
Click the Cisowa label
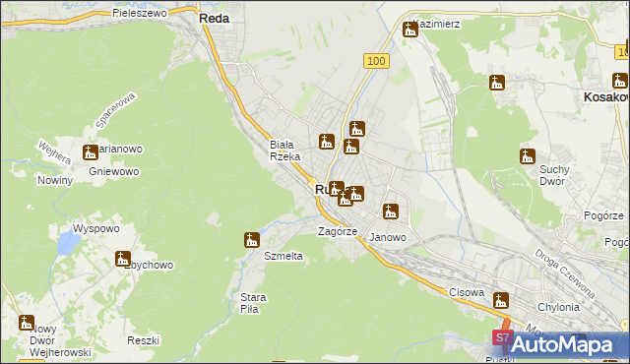467,292
